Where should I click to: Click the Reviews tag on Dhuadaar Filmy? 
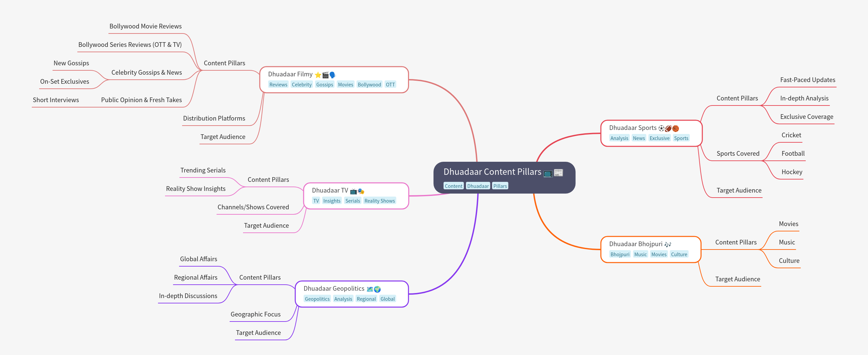tap(278, 85)
